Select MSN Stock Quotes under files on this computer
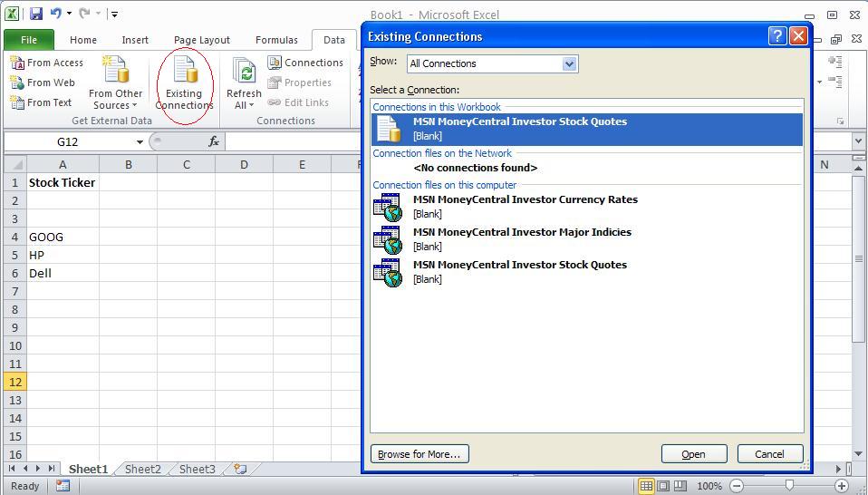 coord(587,272)
